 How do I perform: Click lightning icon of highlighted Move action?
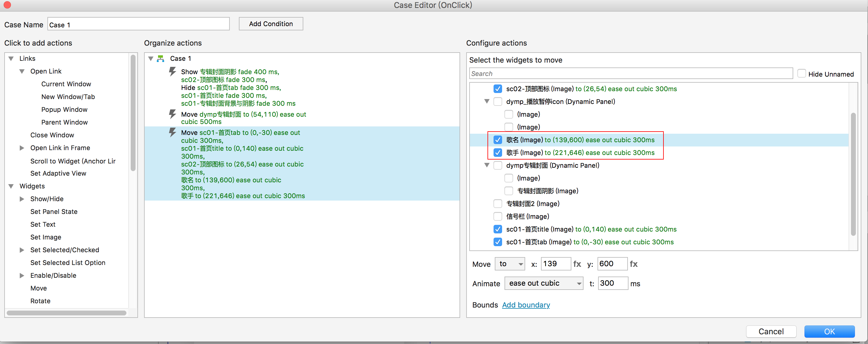click(172, 132)
